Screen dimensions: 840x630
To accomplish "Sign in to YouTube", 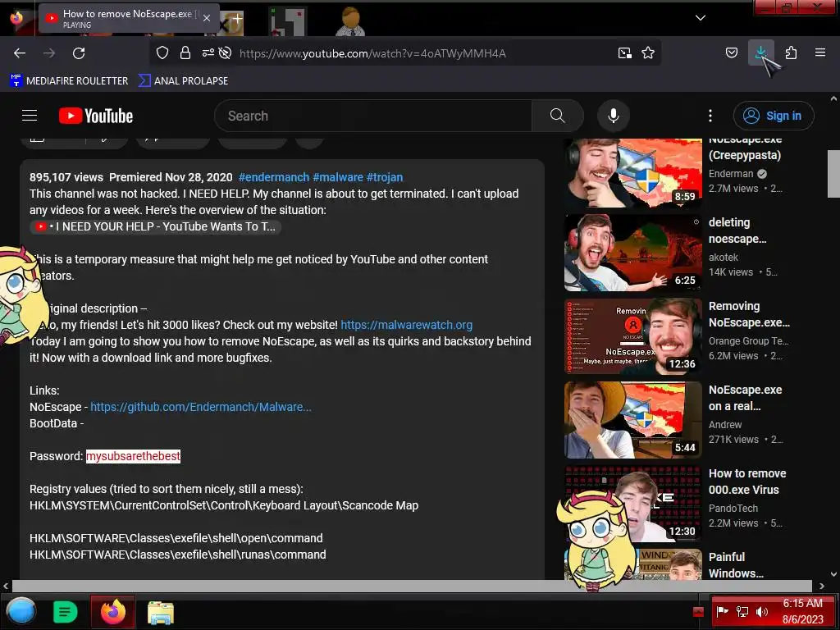I will point(774,116).
